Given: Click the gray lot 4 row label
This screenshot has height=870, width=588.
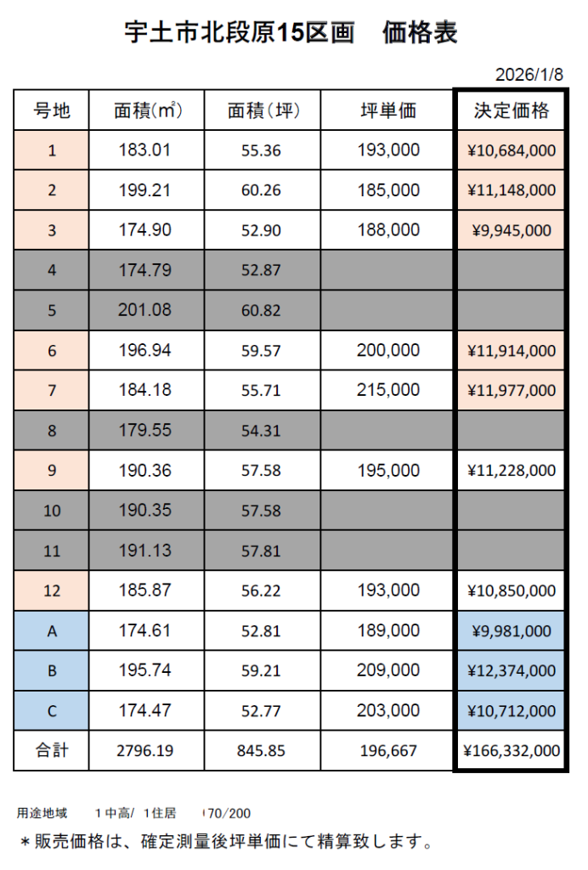Looking at the screenshot, I should pos(51,271).
